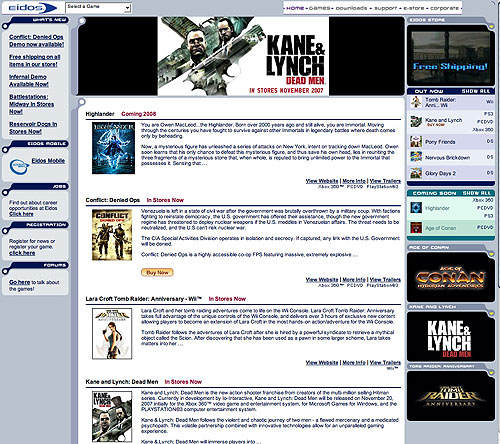Open Free shipping on all items link
Viewport: 500px width, 444px height.
[34, 61]
